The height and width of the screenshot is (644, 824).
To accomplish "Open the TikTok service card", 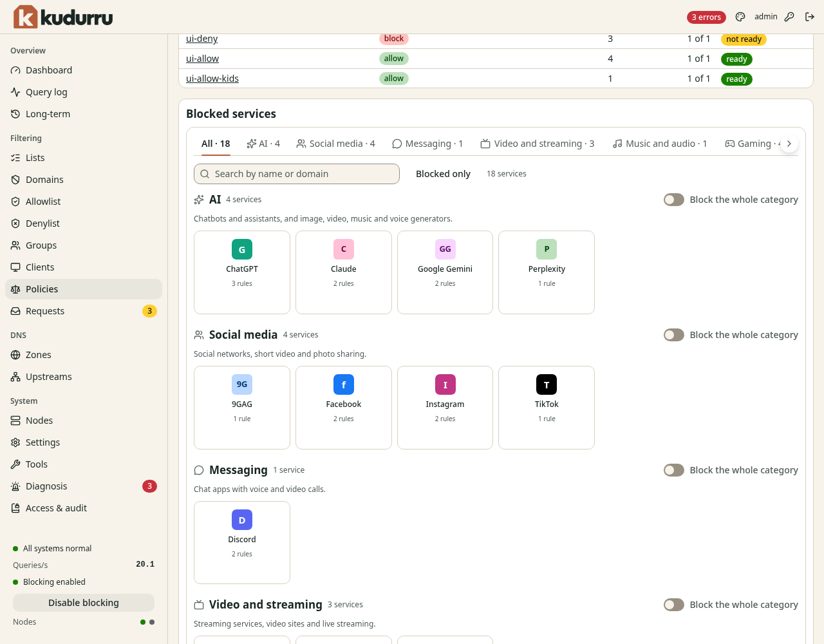I will tap(547, 408).
